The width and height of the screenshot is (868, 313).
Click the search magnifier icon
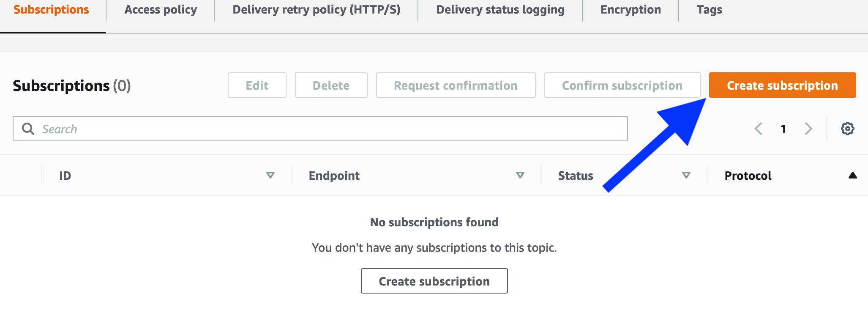click(x=28, y=129)
